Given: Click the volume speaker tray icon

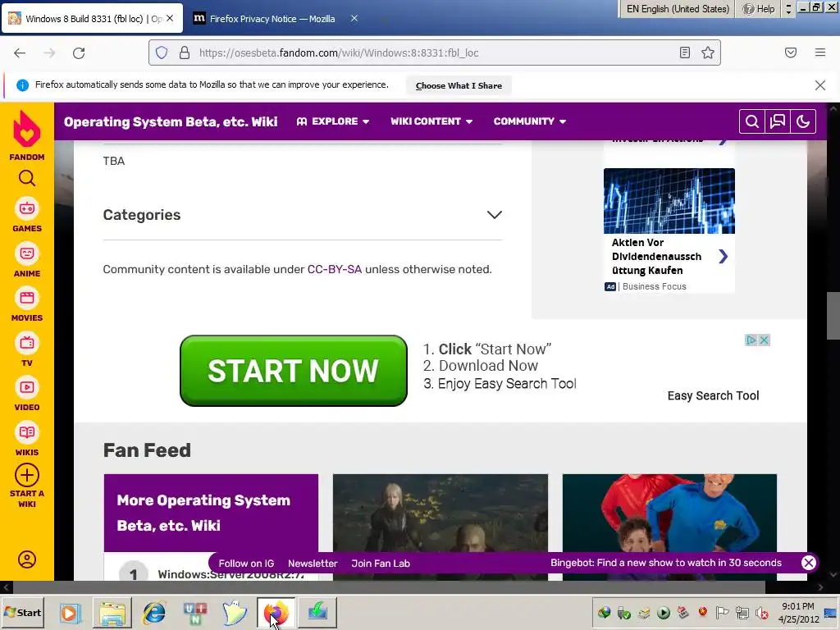Looking at the screenshot, I should (762, 612).
